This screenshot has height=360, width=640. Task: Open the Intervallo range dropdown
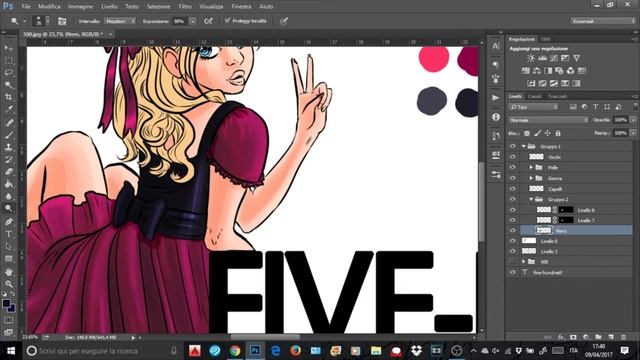pyautogui.click(x=120, y=21)
